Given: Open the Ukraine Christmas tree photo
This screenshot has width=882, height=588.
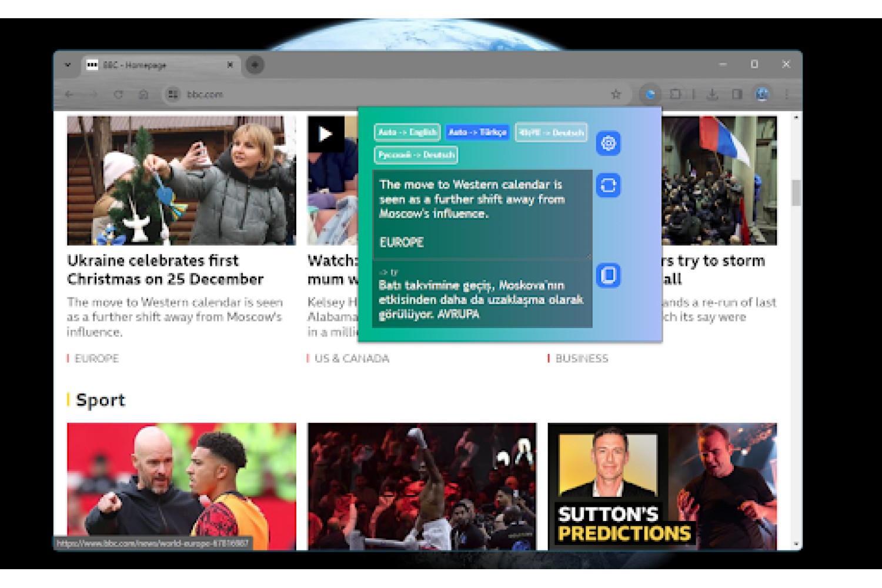Looking at the screenshot, I should [x=181, y=180].
